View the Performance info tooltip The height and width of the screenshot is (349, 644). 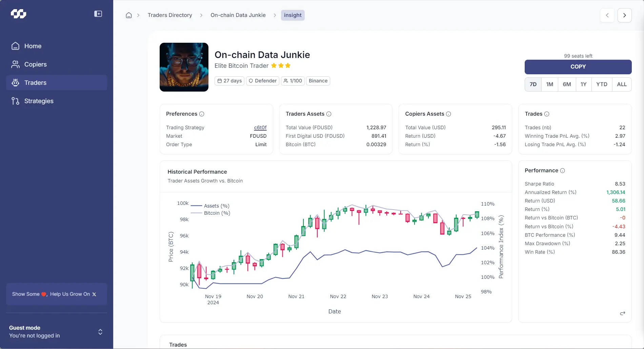tap(563, 171)
